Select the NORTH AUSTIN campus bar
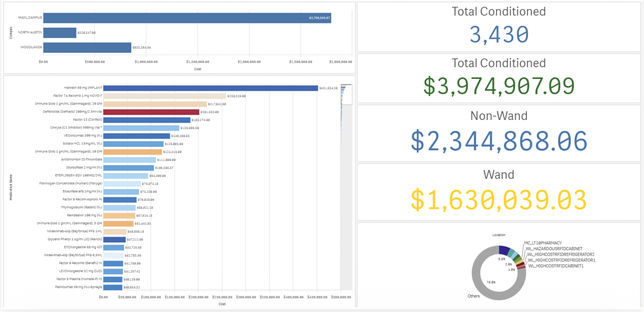Image resolution: width=644 pixels, height=312 pixels. coord(60,33)
